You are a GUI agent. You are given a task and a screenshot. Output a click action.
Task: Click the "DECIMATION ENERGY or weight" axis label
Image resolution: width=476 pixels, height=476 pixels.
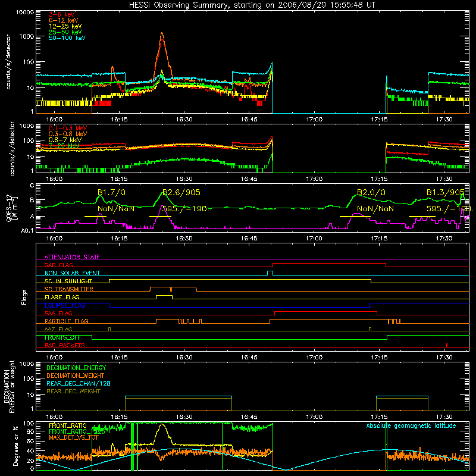(x=9, y=386)
